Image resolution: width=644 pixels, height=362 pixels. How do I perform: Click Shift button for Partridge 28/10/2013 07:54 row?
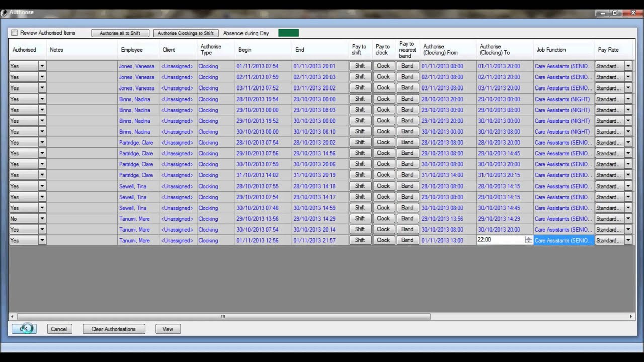pyautogui.click(x=360, y=142)
